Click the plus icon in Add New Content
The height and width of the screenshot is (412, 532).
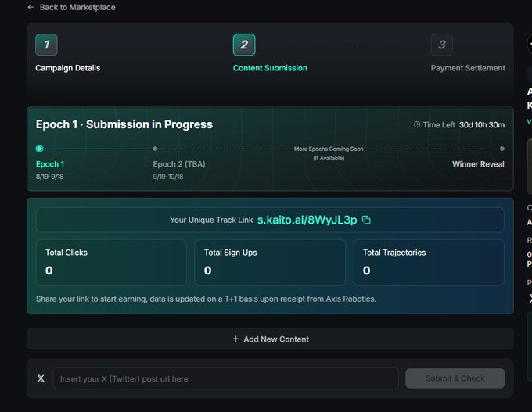pyautogui.click(x=235, y=339)
